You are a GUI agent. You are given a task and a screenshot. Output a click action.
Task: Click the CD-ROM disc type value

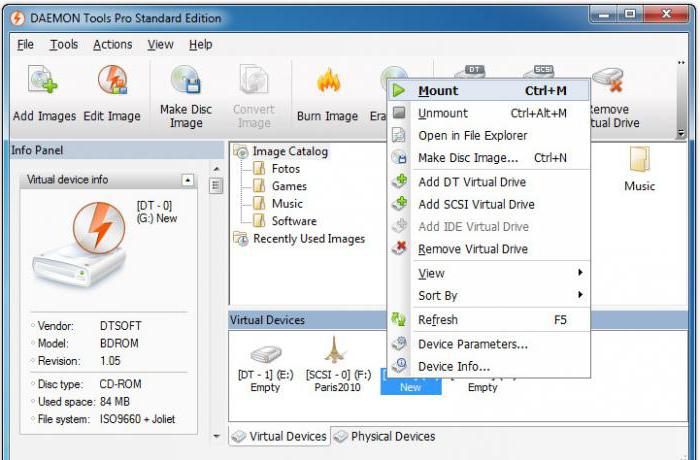(x=121, y=384)
